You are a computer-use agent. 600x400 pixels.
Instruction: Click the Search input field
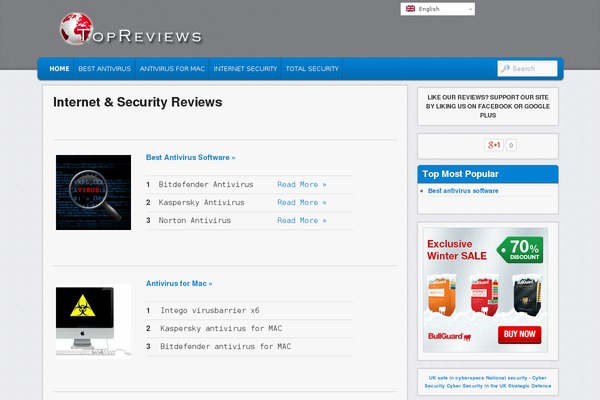pos(527,69)
